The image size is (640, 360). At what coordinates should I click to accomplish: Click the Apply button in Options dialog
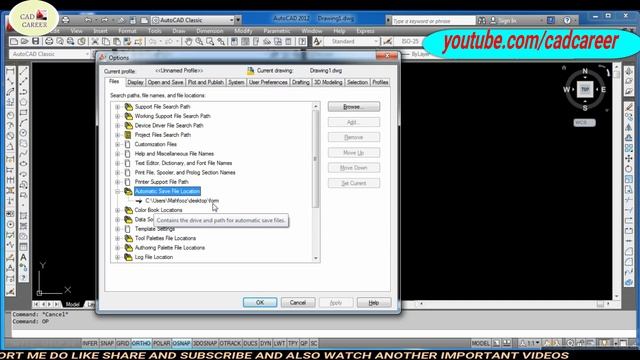(336, 302)
